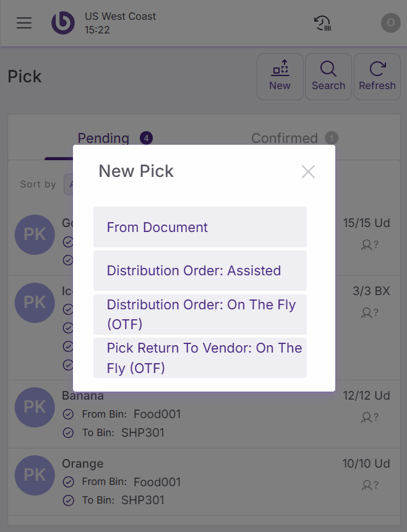Choose Pick Return To Vendor OTF
Viewport: 407px width, 532px height.
pos(200,358)
